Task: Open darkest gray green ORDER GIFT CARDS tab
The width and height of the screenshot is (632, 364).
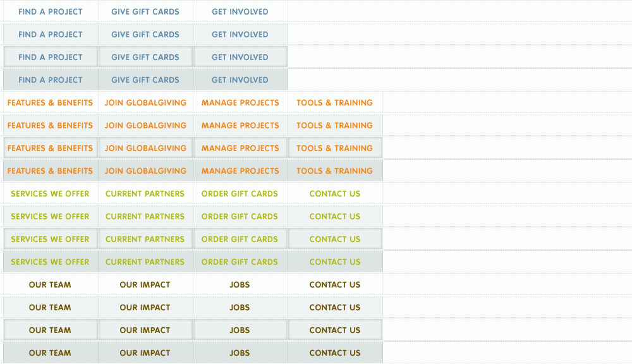Action: click(240, 262)
